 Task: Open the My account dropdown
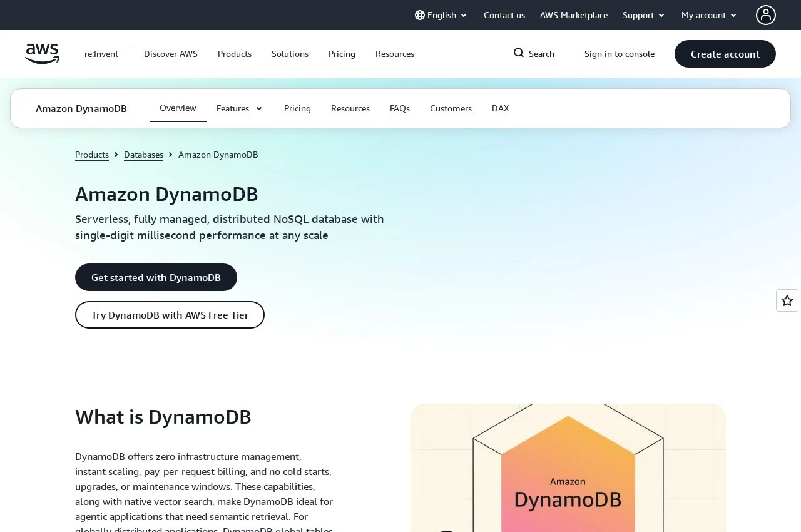[x=709, y=15]
